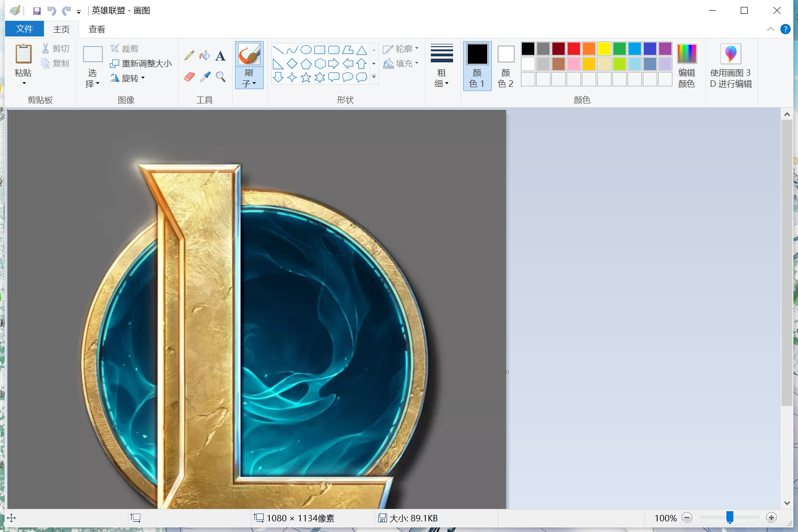
Task: Pick the Diamond shape
Action: [292, 64]
